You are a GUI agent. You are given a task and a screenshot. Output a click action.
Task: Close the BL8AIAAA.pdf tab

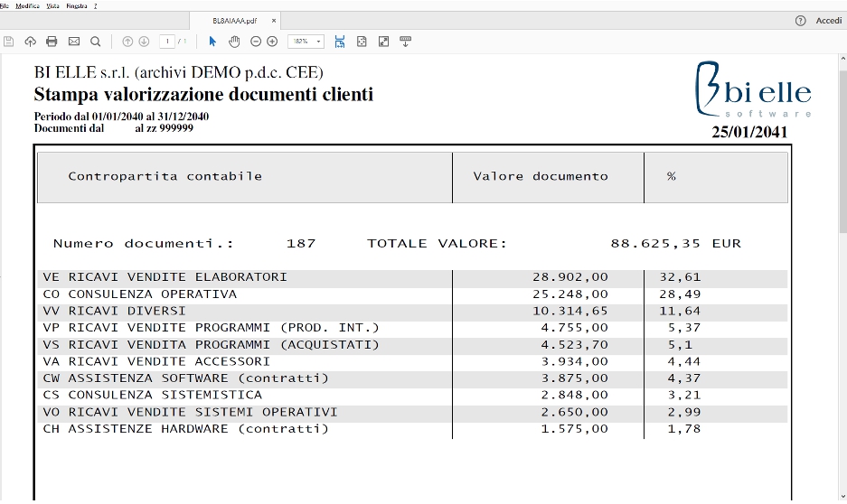pyautogui.click(x=274, y=21)
